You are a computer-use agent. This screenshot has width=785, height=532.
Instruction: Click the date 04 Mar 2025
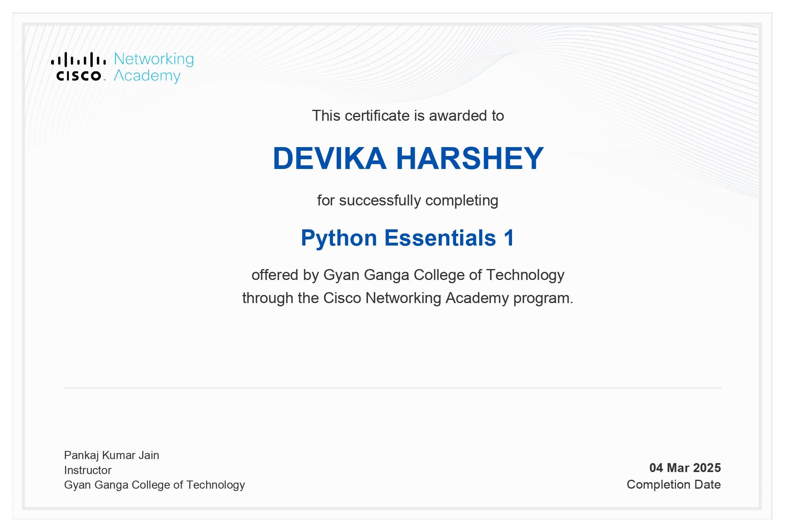[685, 468]
